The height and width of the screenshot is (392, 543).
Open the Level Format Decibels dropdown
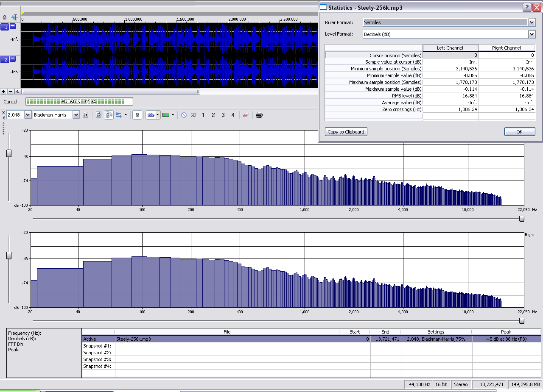pyautogui.click(x=532, y=34)
